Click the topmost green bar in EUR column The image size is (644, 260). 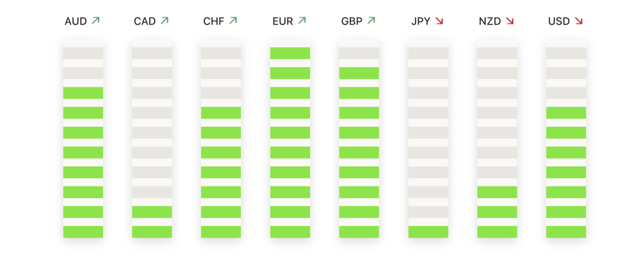290,53
